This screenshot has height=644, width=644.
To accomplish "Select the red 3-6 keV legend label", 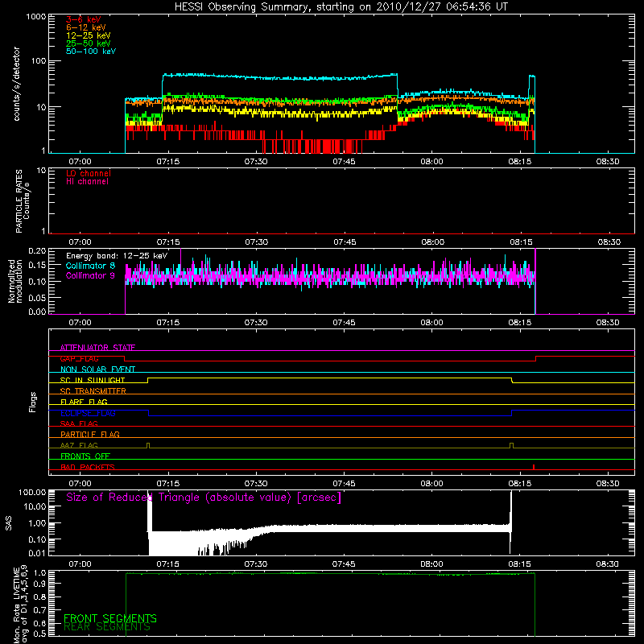I will tap(83, 19).
